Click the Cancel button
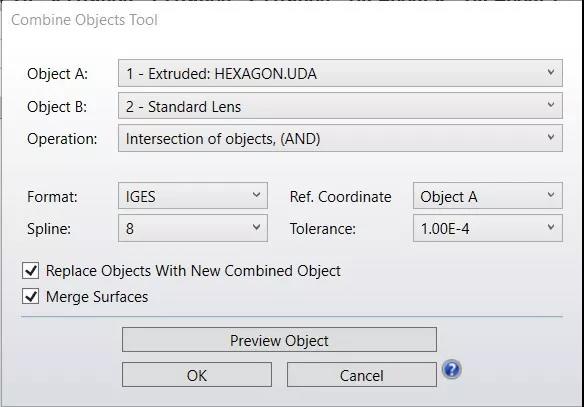584x407 pixels. point(362,375)
